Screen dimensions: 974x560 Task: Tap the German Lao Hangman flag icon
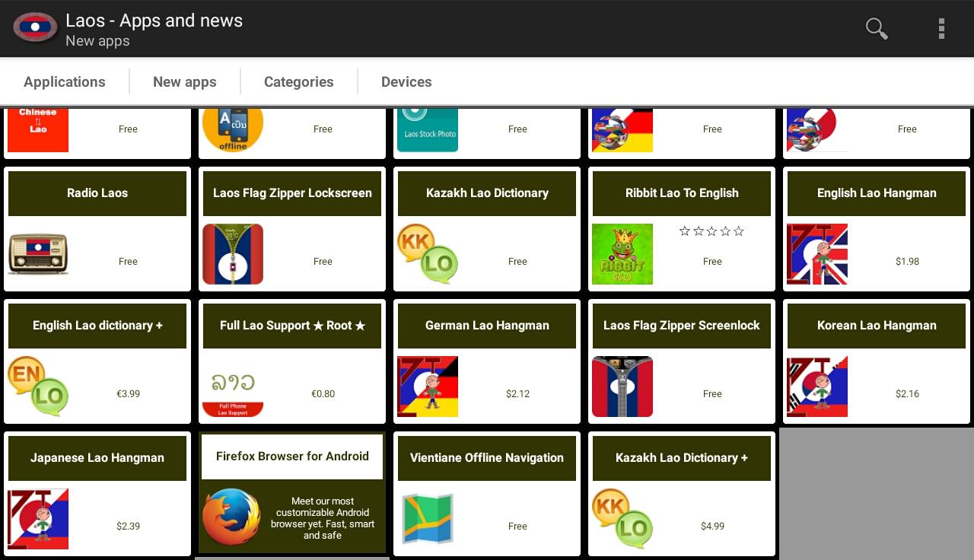(428, 387)
